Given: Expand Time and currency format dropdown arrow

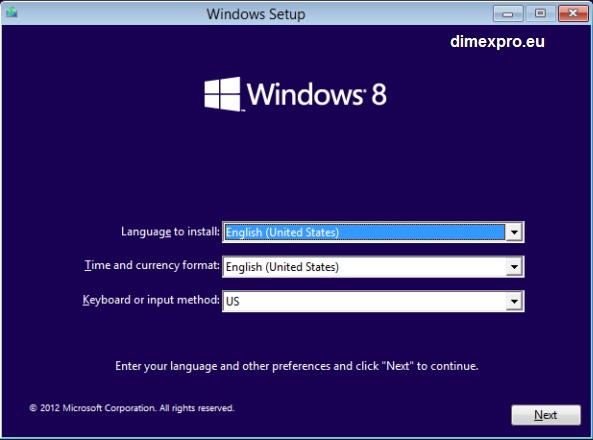Looking at the screenshot, I should tap(514, 267).
